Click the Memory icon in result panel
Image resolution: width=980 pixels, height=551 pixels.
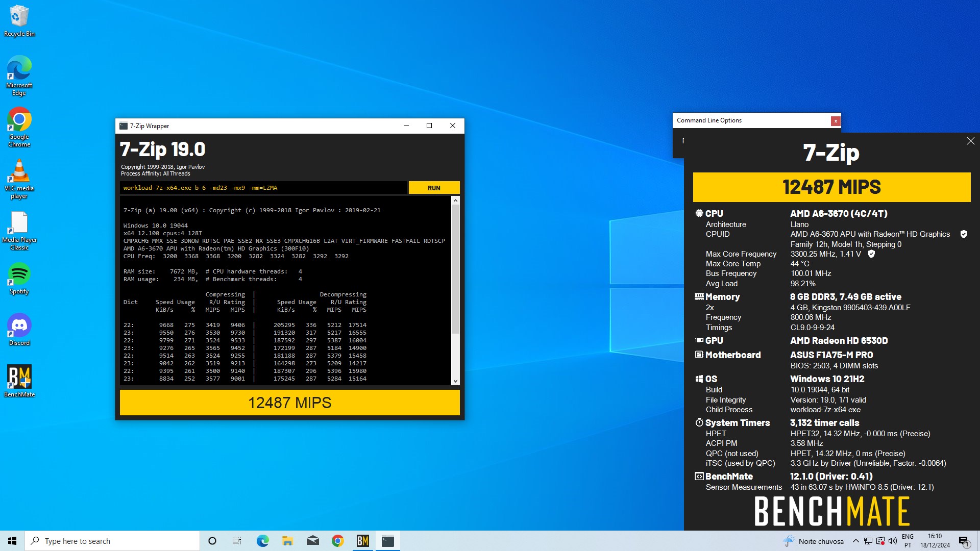[699, 296]
